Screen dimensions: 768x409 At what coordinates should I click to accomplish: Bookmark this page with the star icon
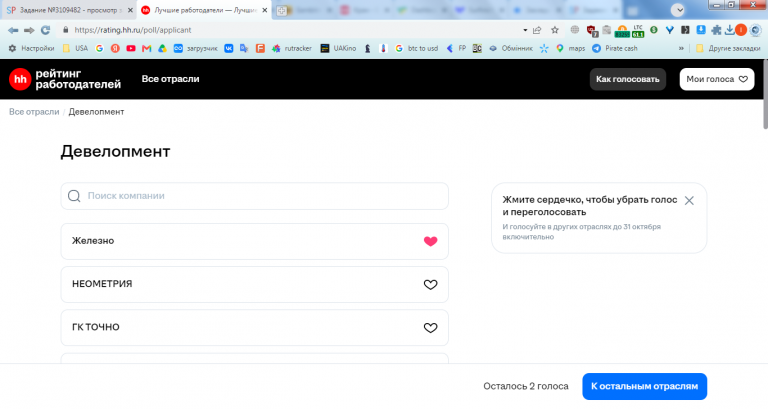(554, 30)
